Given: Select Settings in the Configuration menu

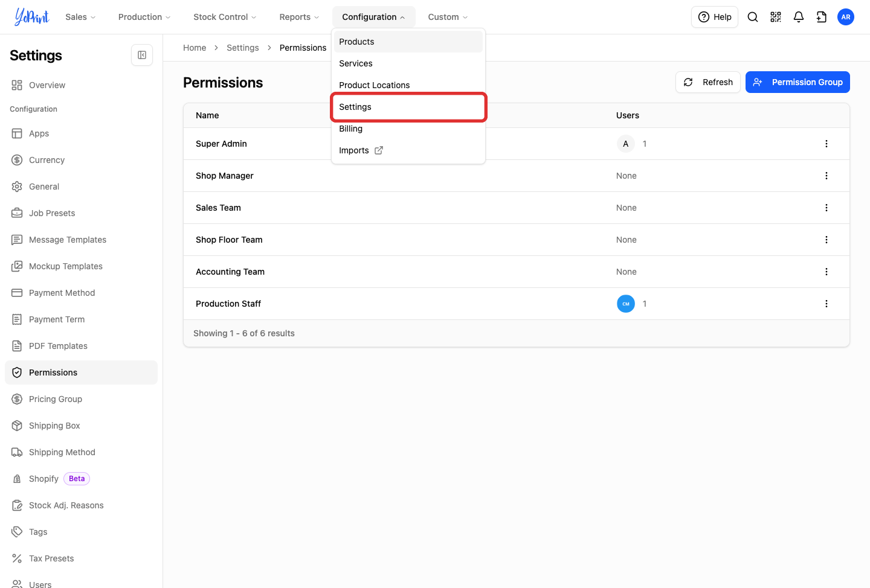Looking at the screenshot, I should tap(408, 107).
